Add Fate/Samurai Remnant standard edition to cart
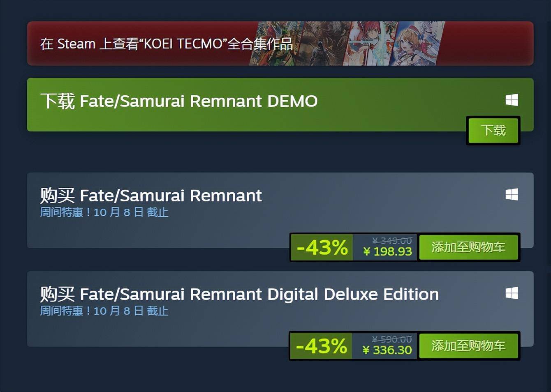Screen dimensions: 551x392 (468, 247)
